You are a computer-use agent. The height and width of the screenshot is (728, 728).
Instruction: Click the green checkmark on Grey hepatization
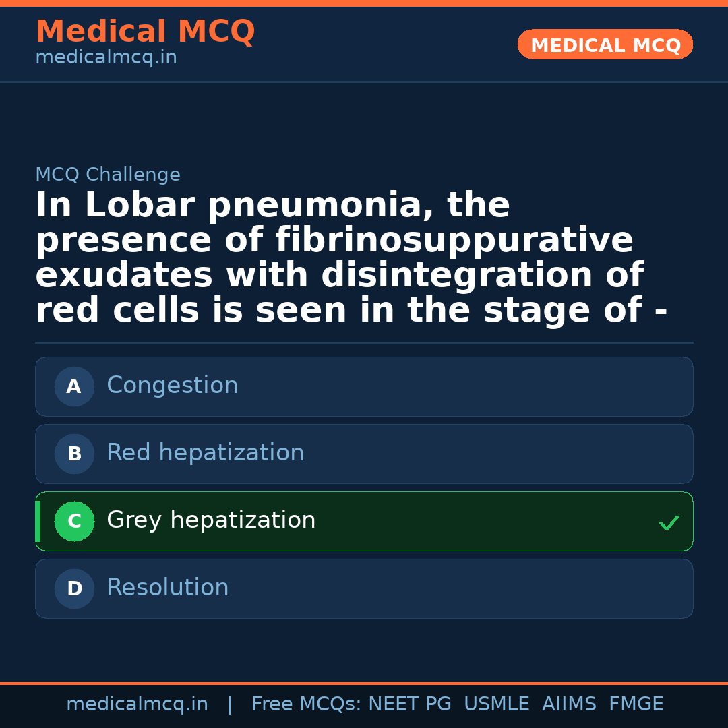(669, 522)
